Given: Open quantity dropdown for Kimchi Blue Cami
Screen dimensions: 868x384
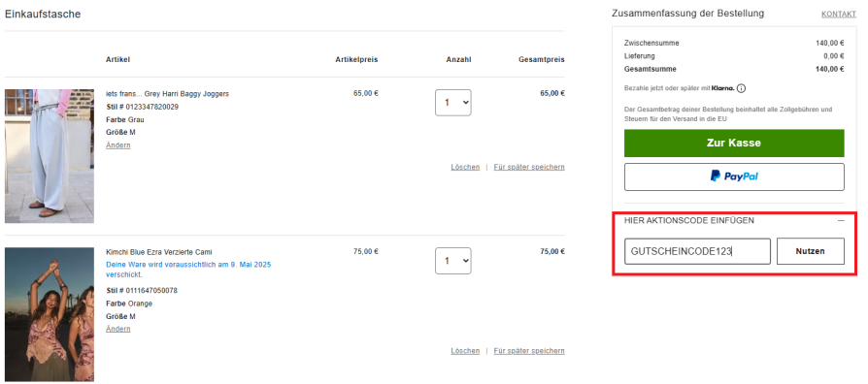Looking at the screenshot, I should point(452,261).
